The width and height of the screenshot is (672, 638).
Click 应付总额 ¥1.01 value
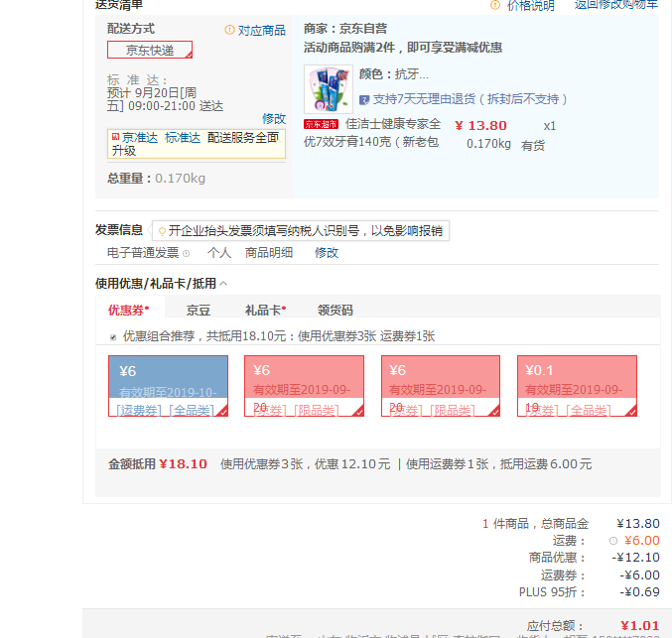click(x=640, y=625)
